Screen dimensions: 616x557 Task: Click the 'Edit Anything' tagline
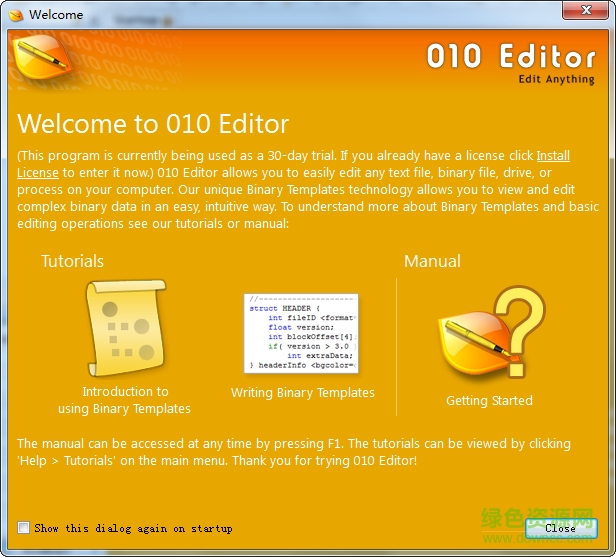click(556, 79)
